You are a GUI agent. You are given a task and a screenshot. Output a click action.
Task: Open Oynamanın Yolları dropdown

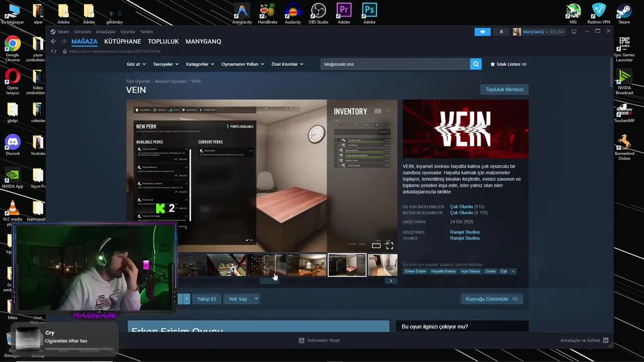click(x=243, y=64)
